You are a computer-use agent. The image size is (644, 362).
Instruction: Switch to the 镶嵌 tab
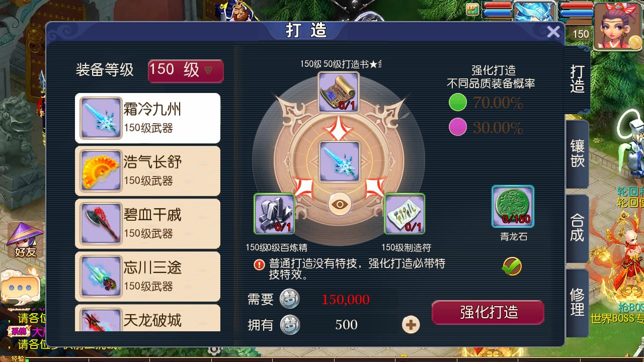point(577,153)
